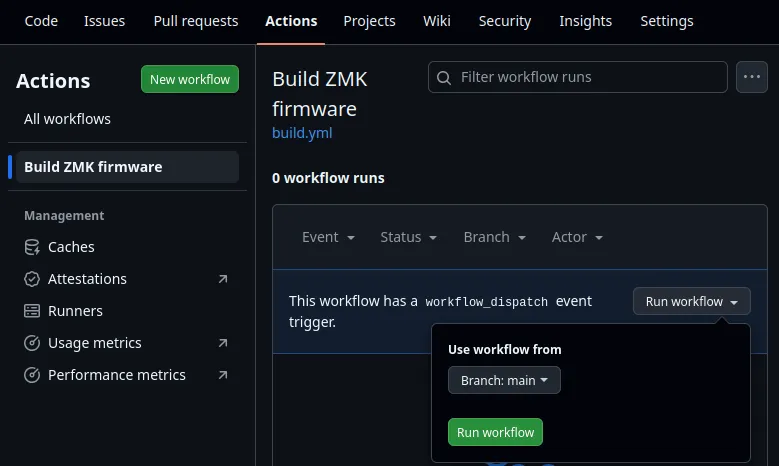The width and height of the screenshot is (779, 466).
Task: Click the Attestations checkmark badge icon
Action: pyautogui.click(x=32, y=279)
